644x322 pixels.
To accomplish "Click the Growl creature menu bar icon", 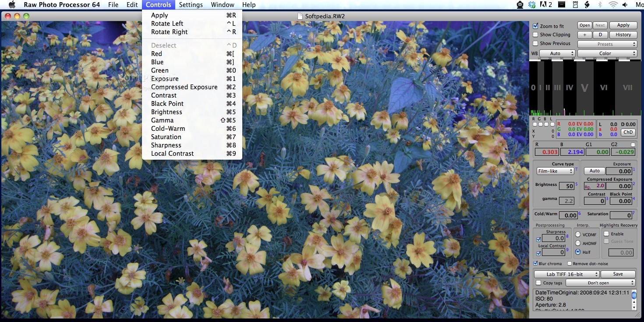I will click(x=520, y=5).
